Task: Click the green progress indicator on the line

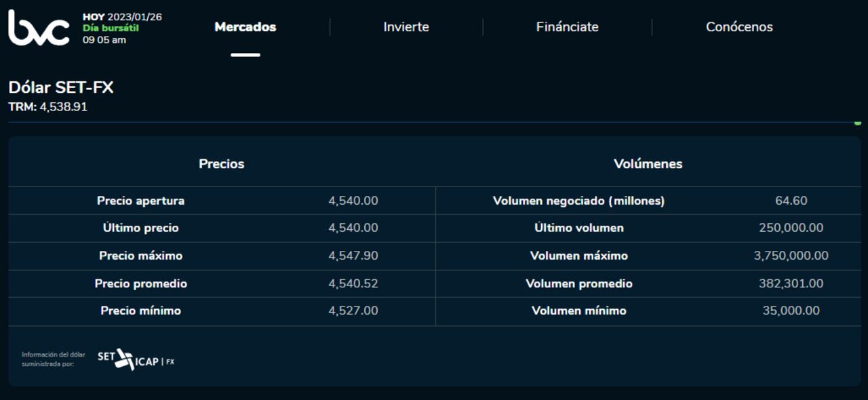Action: tap(858, 123)
